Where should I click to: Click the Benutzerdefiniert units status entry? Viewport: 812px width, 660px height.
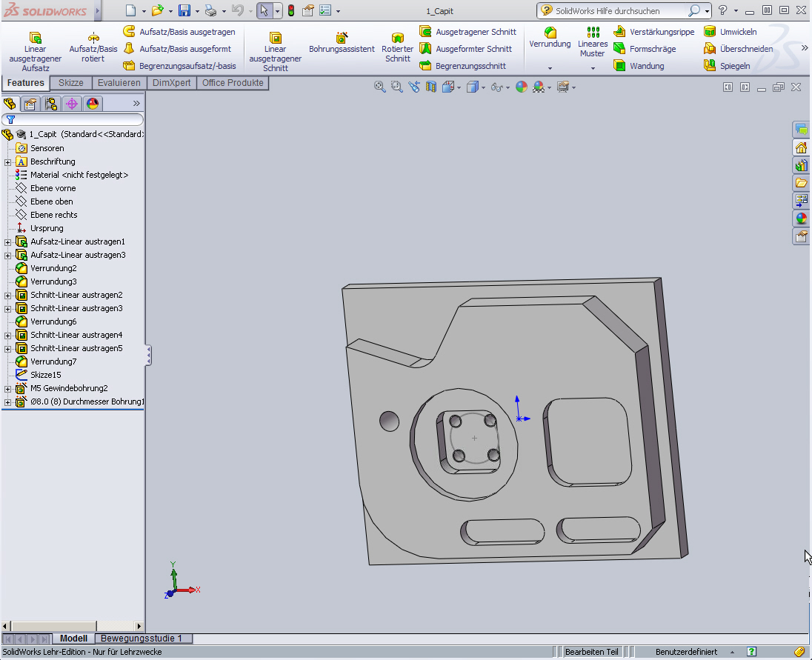pyautogui.click(x=686, y=652)
